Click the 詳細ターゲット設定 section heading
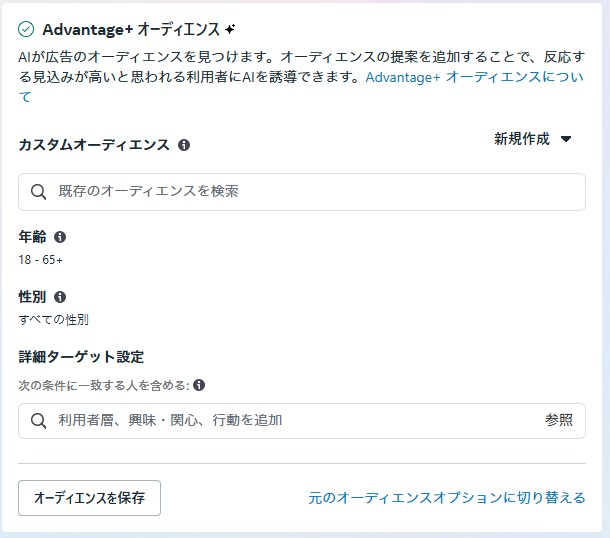 [x=81, y=356]
